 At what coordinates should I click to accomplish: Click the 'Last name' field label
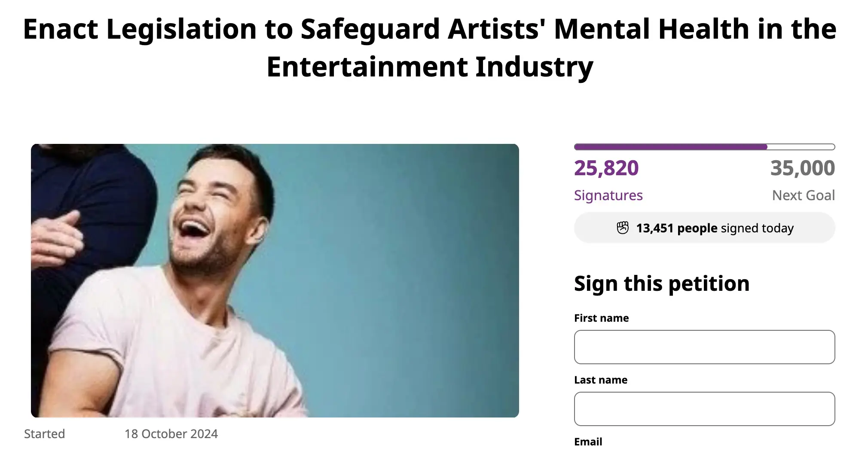[x=601, y=380]
